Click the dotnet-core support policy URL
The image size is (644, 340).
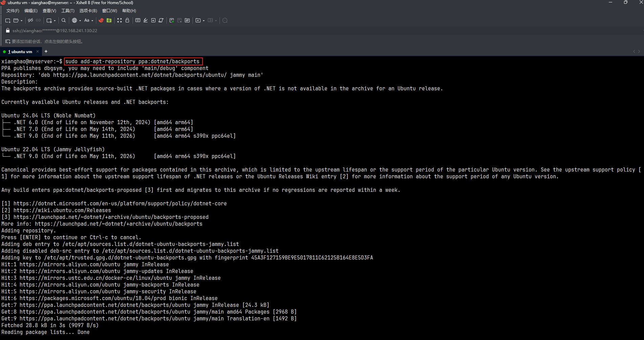click(x=120, y=203)
